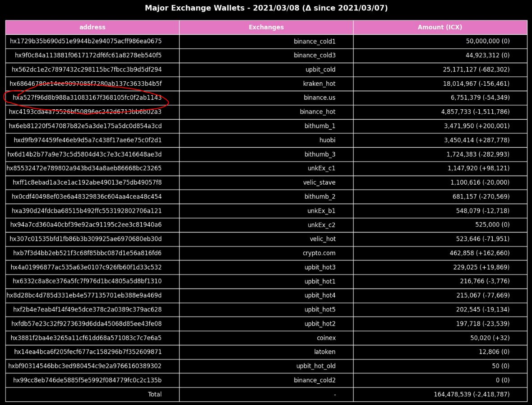Click the 'Total' row label
Screen dimensions: 532x405
(x=155, y=395)
